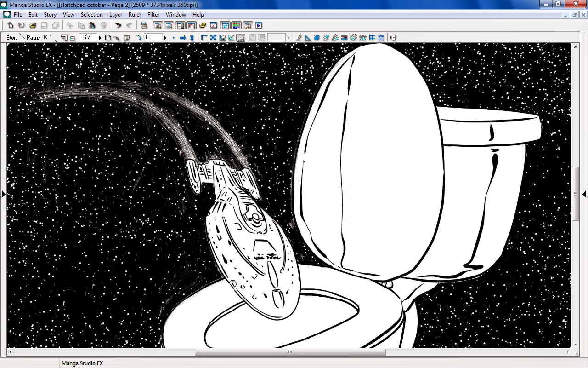Open the View menu
The width and height of the screenshot is (588, 368).
point(68,15)
